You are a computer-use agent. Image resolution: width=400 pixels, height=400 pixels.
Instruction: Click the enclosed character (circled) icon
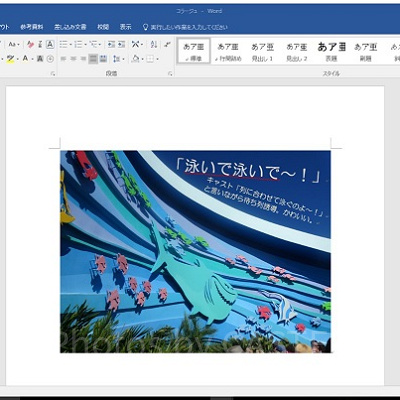point(50,59)
